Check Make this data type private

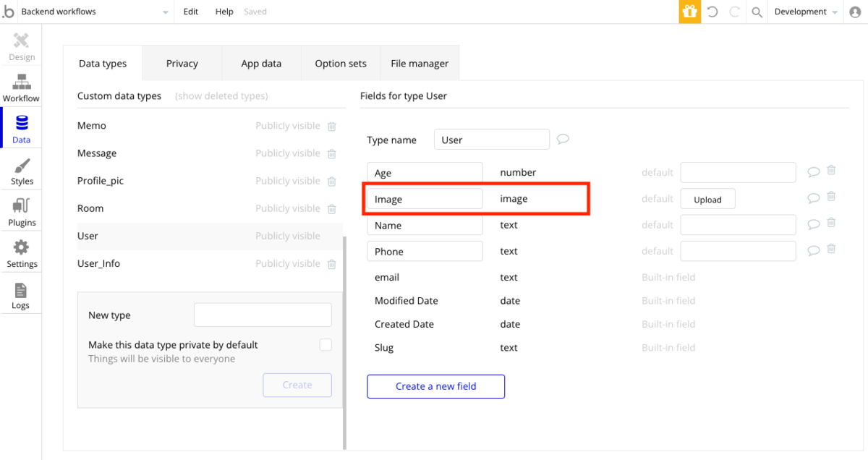tap(325, 345)
